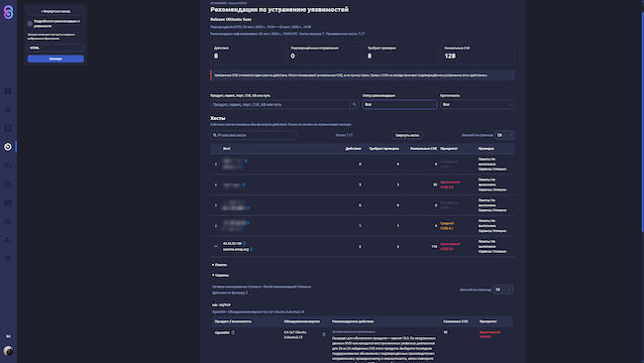Open the user avatar at sidebar bottom

pyautogui.click(x=8, y=351)
